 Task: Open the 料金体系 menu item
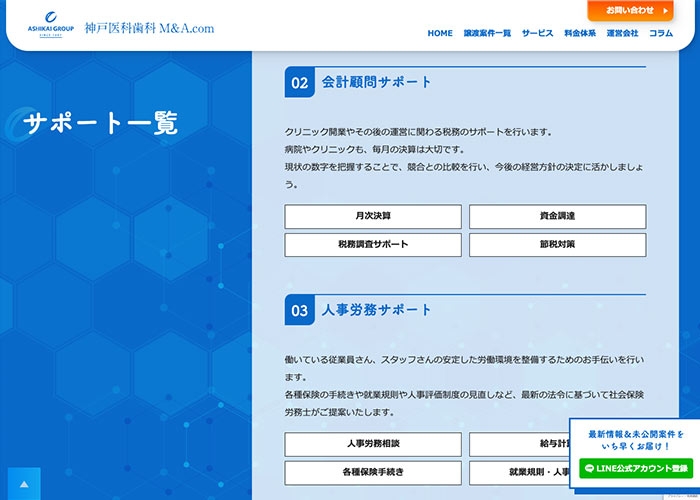[x=580, y=33]
